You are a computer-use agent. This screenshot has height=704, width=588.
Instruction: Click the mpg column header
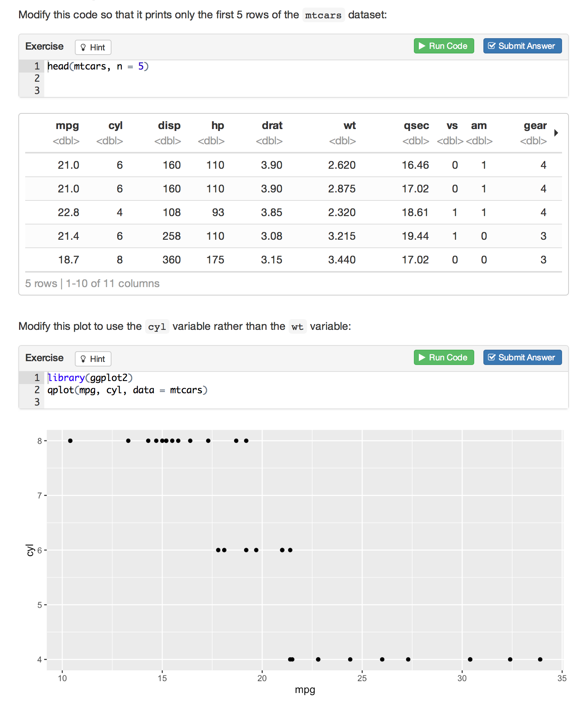click(67, 126)
